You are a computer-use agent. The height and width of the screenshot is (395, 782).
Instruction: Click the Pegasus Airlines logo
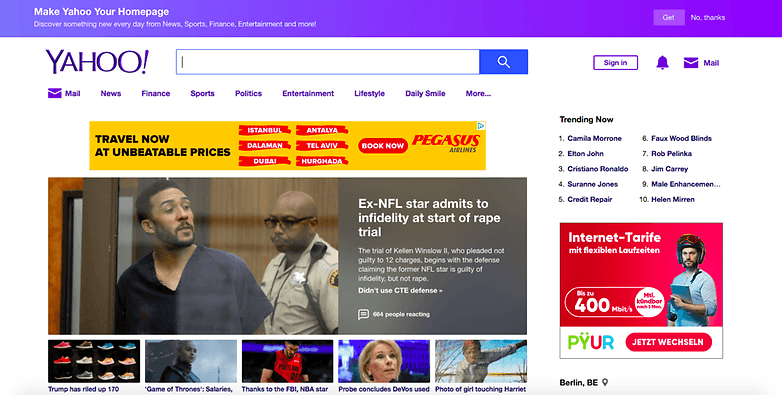click(446, 143)
